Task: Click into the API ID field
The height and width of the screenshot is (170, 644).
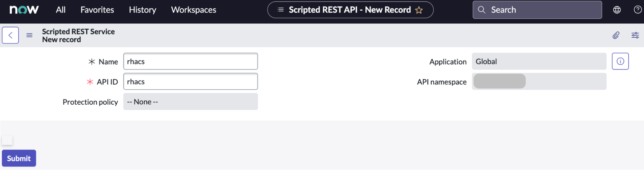Action: [190, 81]
